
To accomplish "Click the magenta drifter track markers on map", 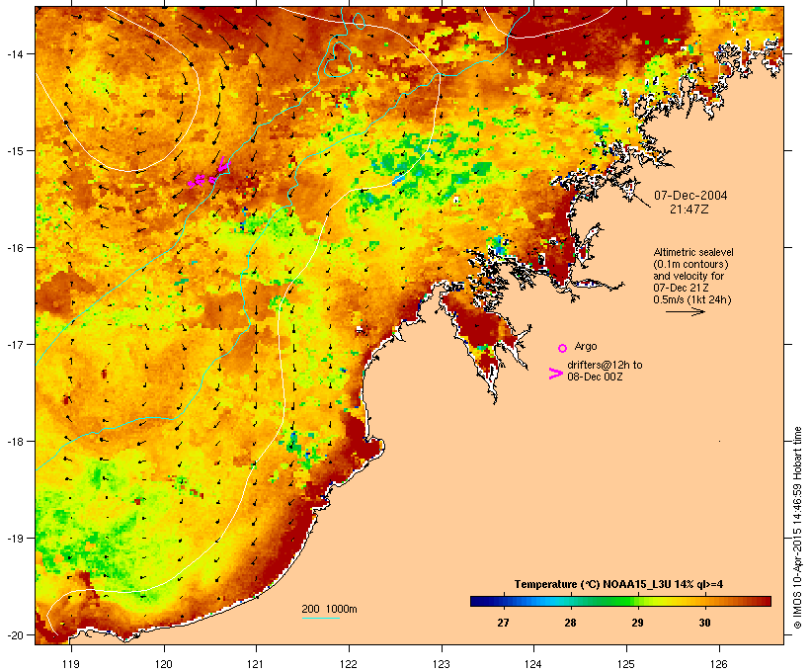I will pyautogui.click(x=209, y=173).
